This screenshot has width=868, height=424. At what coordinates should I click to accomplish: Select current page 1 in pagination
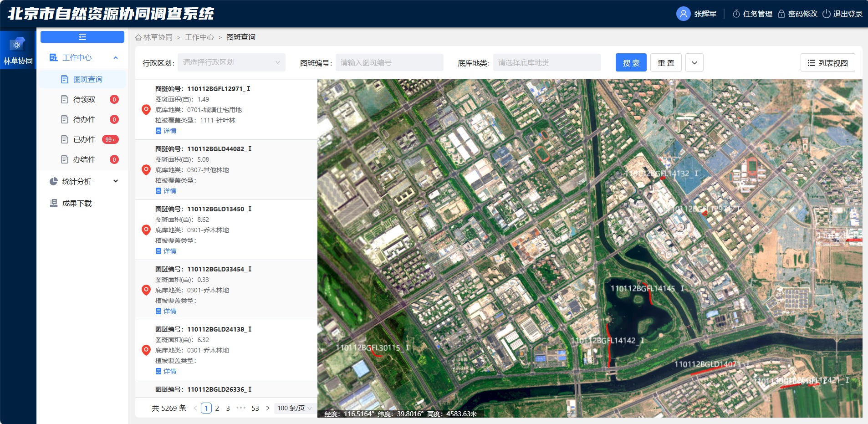(x=206, y=408)
